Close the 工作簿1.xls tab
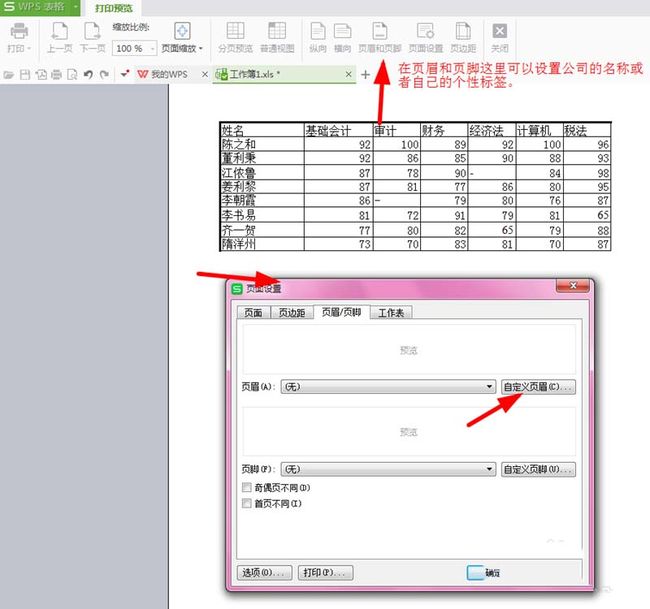This screenshot has height=609, width=650. click(x=349, y=74)
